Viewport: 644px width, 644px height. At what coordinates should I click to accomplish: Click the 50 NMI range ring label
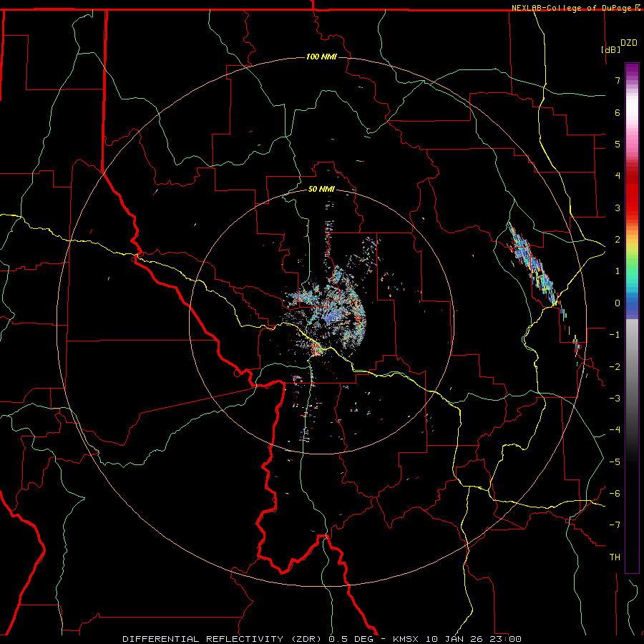(x=321, y=189)
